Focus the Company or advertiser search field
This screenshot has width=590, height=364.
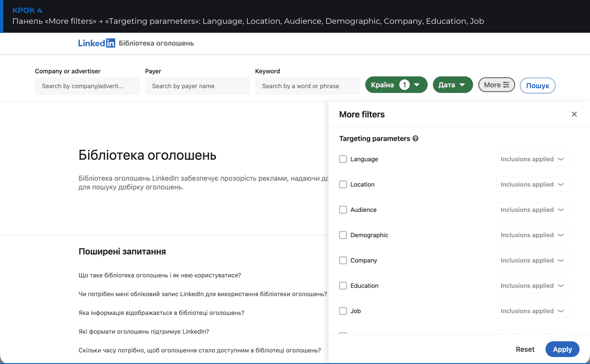[x=87, y=86]
